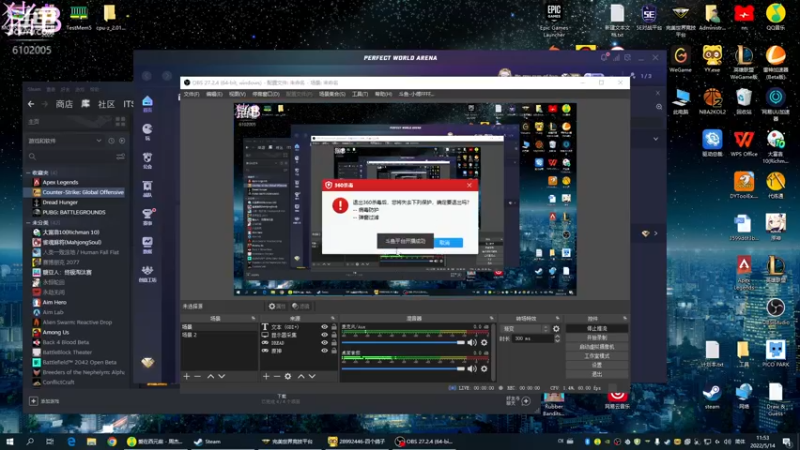Hide the DREAD source eye icon
Viewport: 800px width, 450px height.
coord(324,343)
